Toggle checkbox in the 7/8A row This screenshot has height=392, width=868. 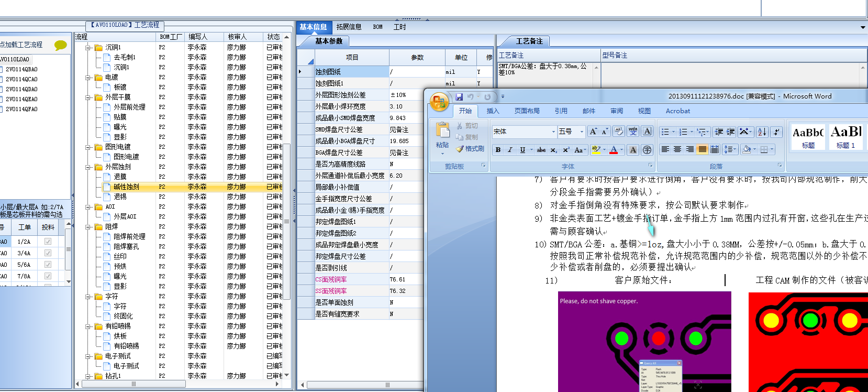click(x=48, y=276)
